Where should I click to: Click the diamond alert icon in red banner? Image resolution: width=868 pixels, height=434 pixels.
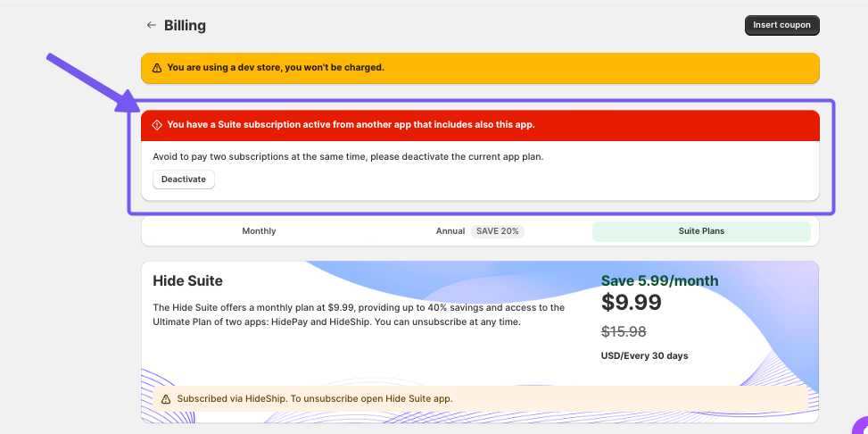point(157,125)
